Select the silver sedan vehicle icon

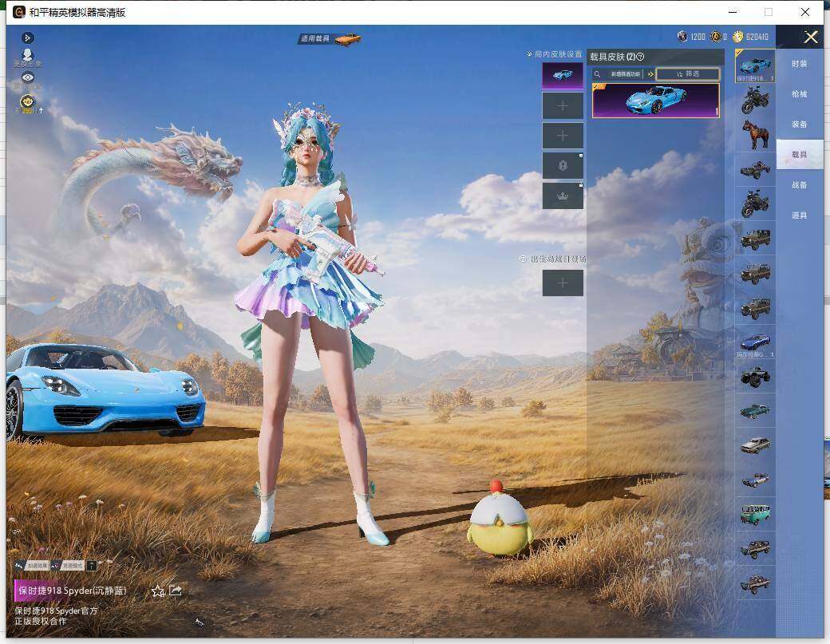coord(755,445)
